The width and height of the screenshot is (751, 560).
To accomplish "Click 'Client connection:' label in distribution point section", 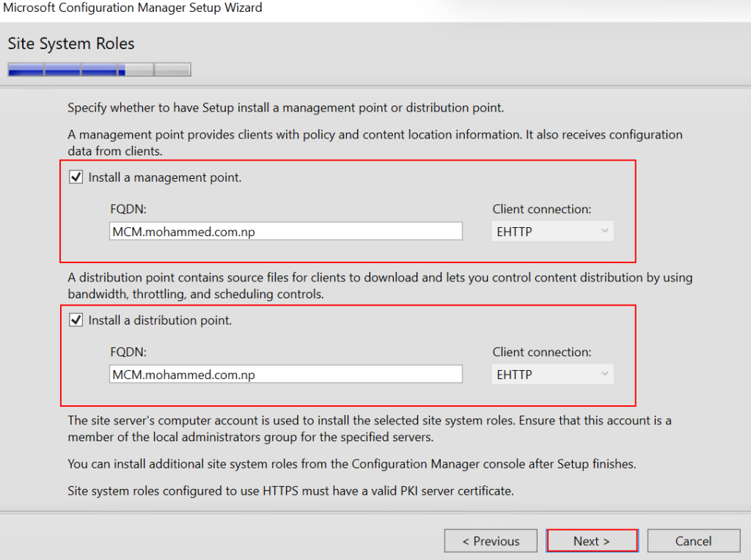I will (x=541, y=353).
